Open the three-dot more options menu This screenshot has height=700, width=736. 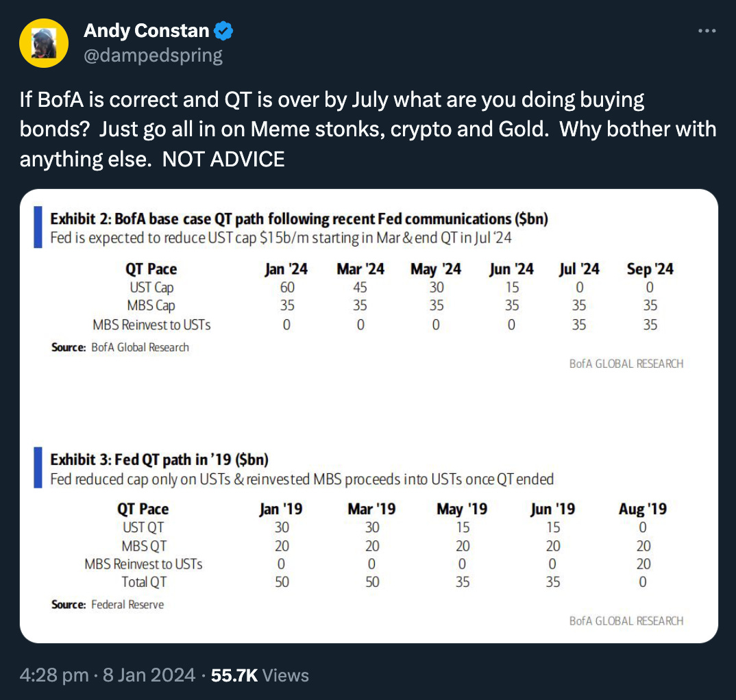coord(707,32)
